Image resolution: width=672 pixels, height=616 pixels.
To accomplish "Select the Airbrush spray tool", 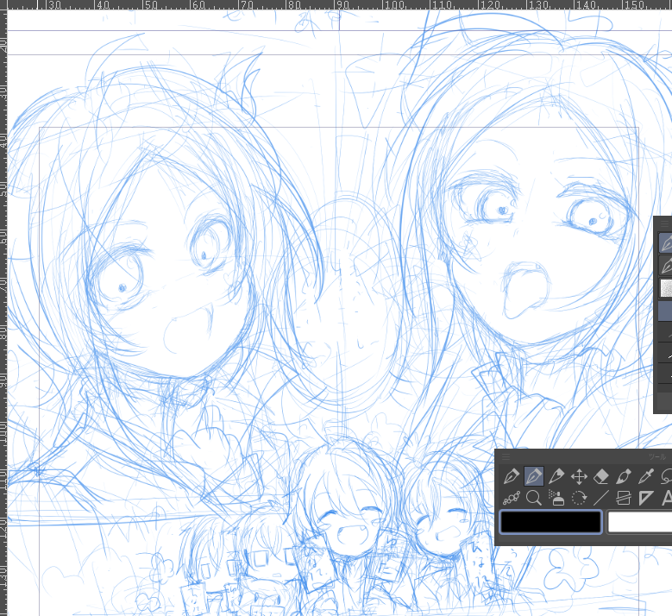I will [556, 498].
